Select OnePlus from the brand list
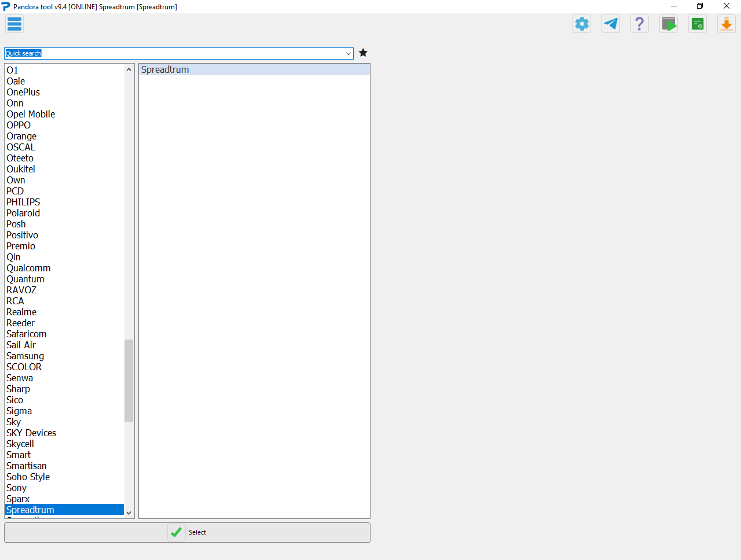 tap(23, 92)
